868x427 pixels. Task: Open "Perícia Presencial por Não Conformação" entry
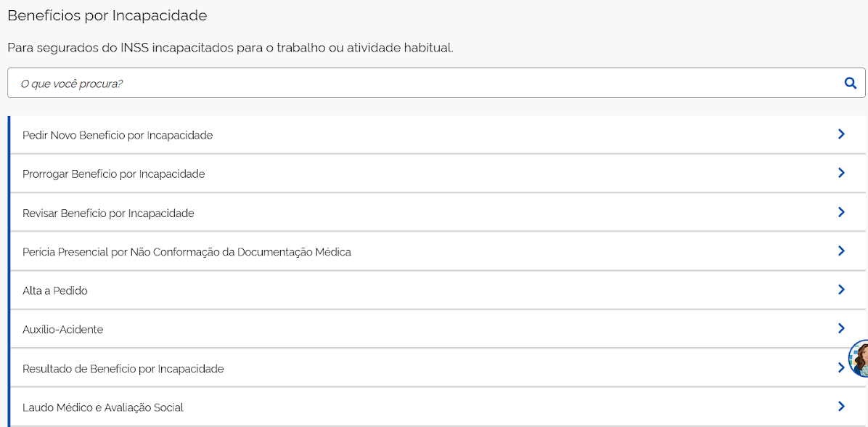pos(187,252)
